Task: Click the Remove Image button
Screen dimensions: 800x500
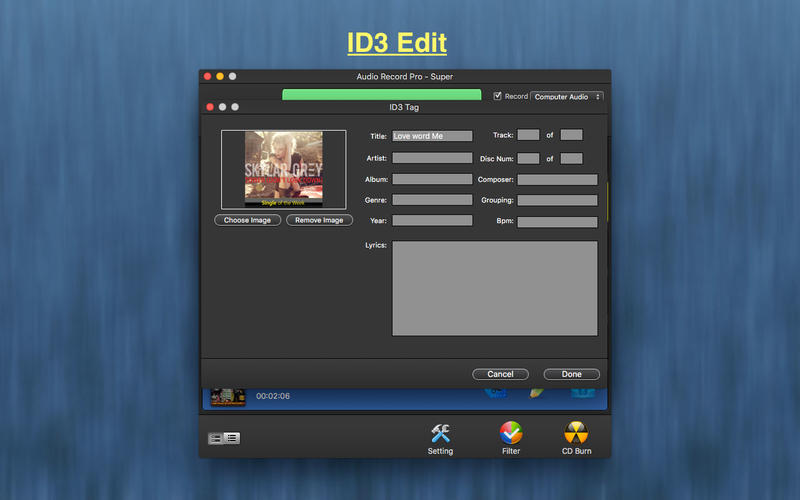Action: point(319,220)
